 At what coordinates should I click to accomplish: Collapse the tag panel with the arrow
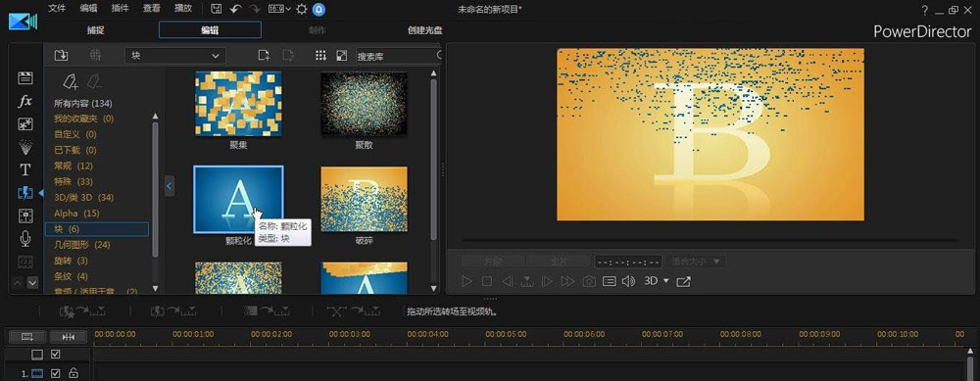point(170,185)
